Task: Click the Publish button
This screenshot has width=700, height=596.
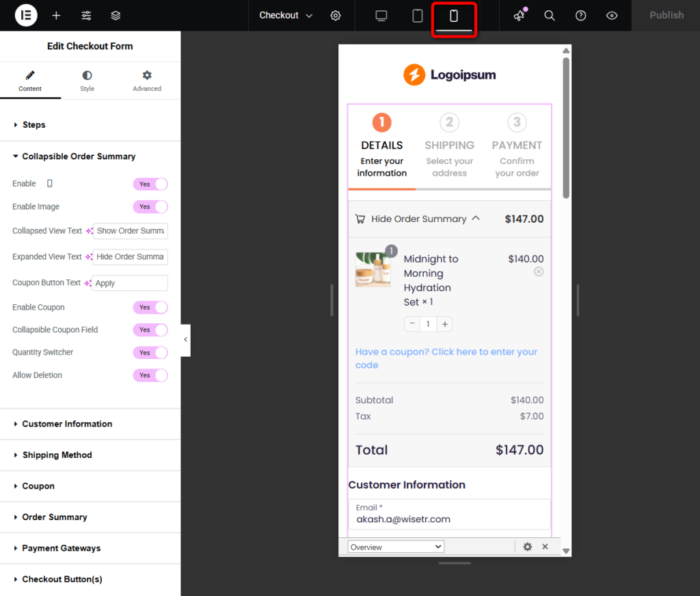Action: tap(666, 15)
